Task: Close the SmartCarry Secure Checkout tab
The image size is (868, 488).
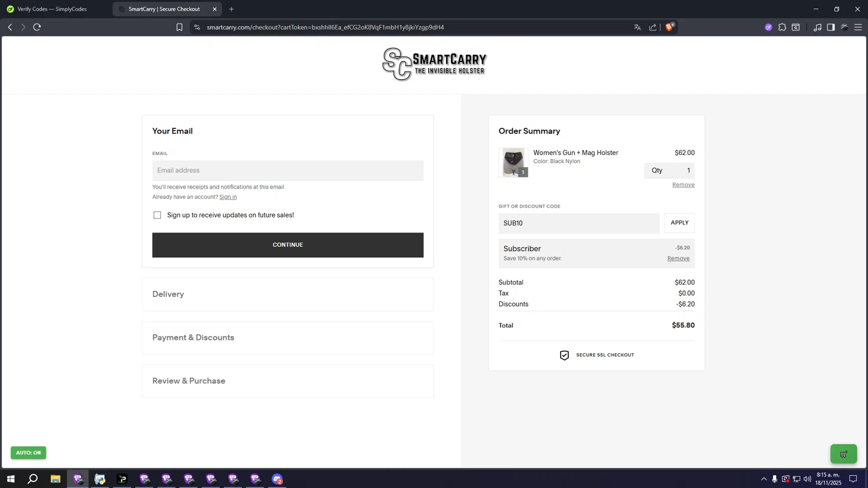Action: [x=215, y=9]
